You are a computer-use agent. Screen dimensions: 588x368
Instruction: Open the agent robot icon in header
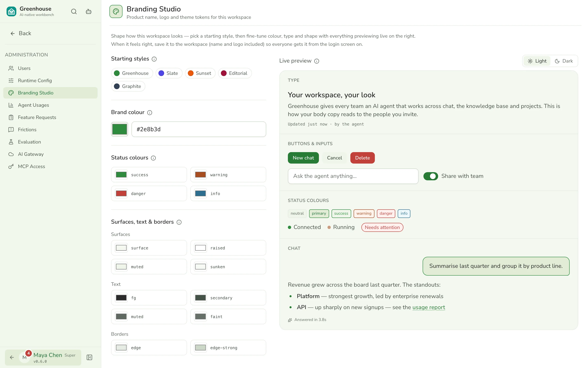pyautogui.click(x=88, y=11)
